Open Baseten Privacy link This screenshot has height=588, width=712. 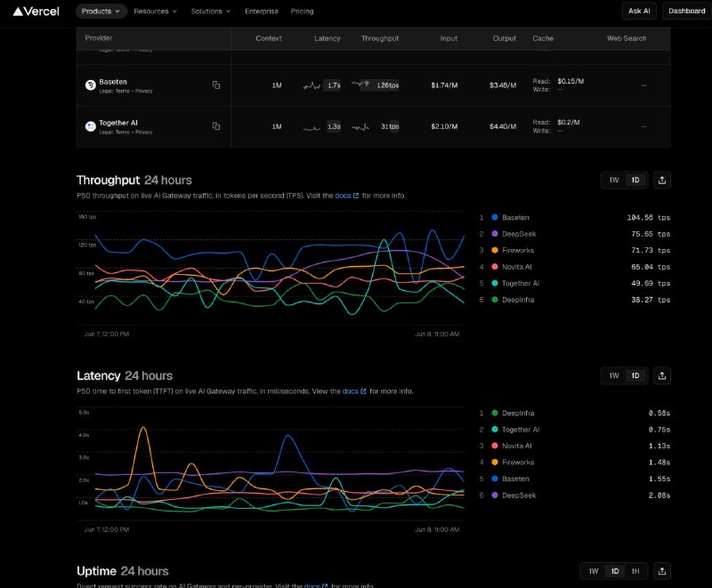[x=144, y=92]
